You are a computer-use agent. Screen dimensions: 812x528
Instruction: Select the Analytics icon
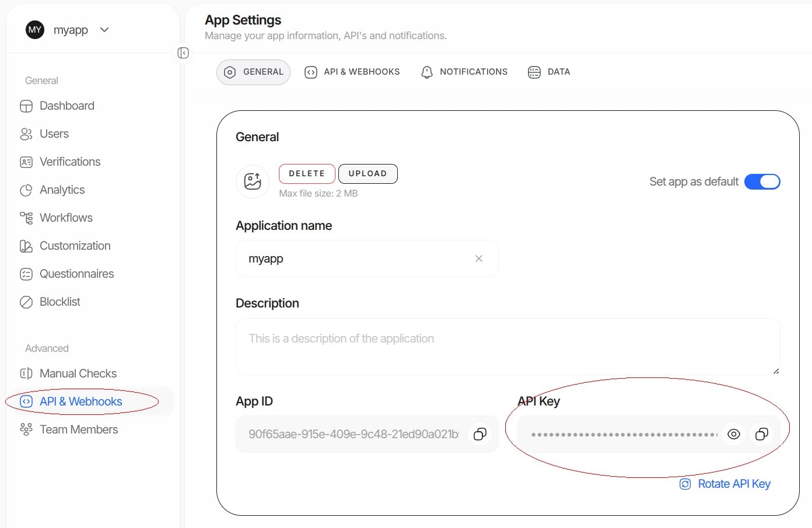pos(26,190)
